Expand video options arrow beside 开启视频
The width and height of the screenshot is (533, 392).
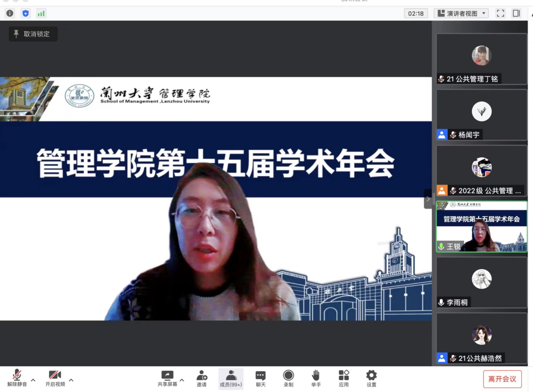(x=71, y=380)
